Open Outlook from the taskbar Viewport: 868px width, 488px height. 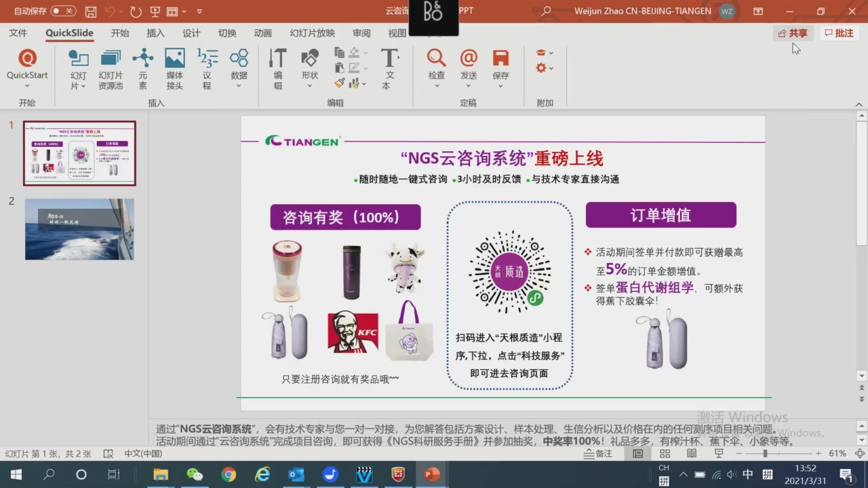(x=296, y=474)
